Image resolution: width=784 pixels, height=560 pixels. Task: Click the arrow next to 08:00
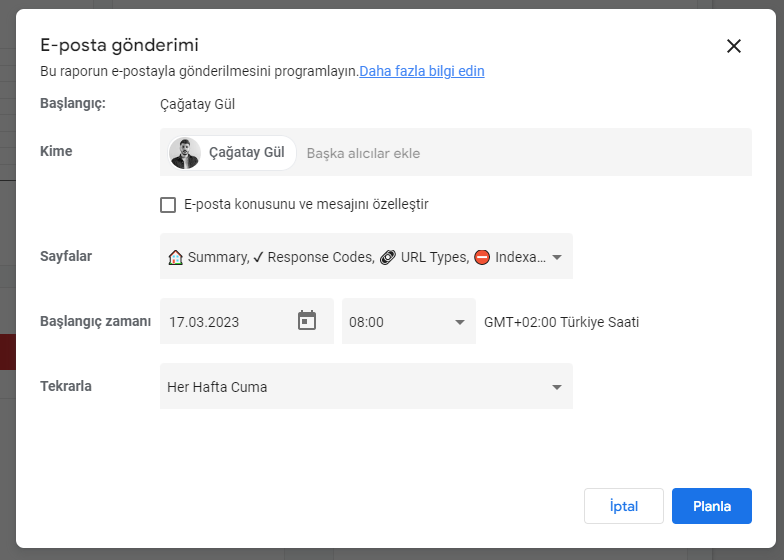pos(460,322)
